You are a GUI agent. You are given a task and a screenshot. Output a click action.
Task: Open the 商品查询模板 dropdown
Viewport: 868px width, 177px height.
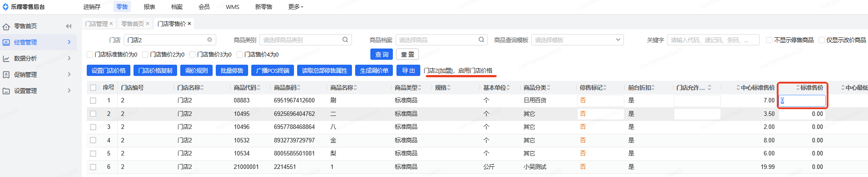577,40
